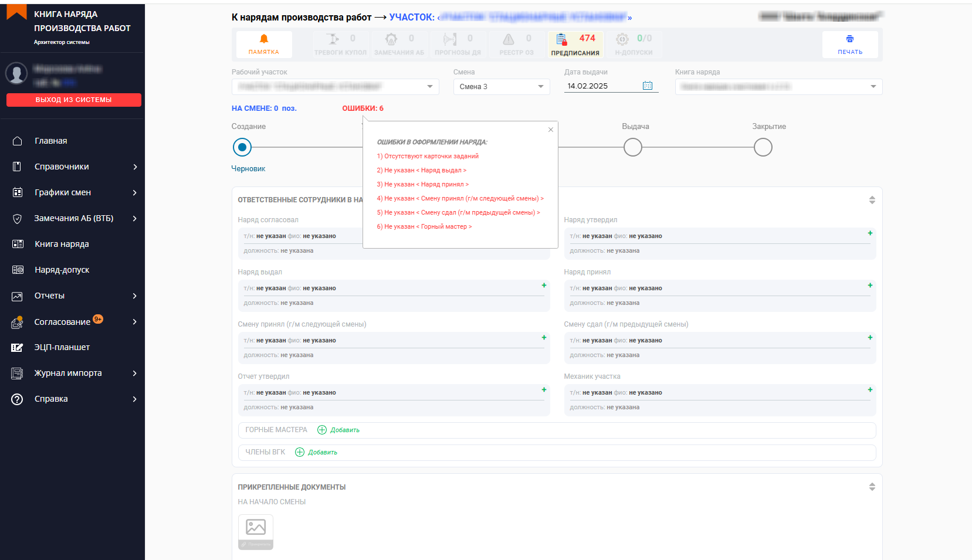Add a person to Наряд утвердил
Viewport: 972px width, 560px height.
click(x=870, y=233)
